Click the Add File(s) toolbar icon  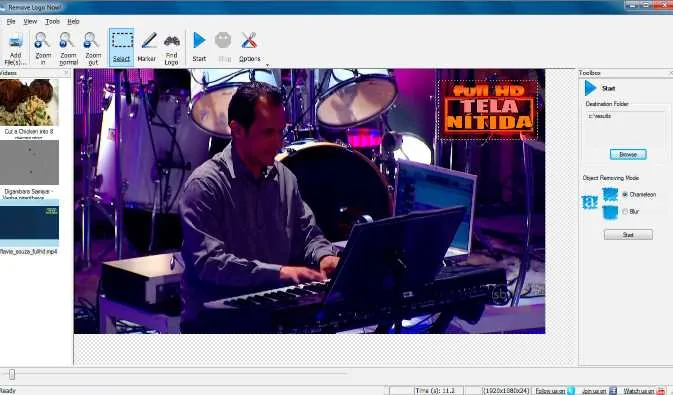[x=15, y=48]
